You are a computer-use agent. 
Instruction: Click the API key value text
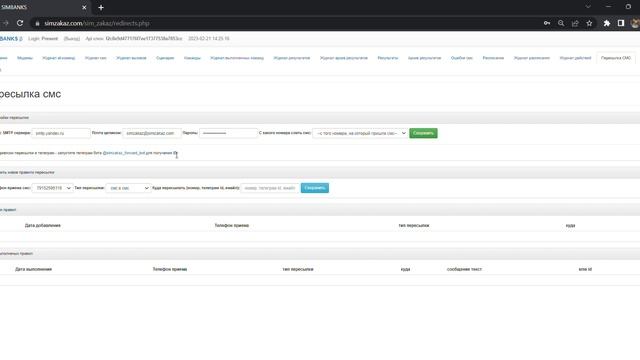(x=144, y=38)
